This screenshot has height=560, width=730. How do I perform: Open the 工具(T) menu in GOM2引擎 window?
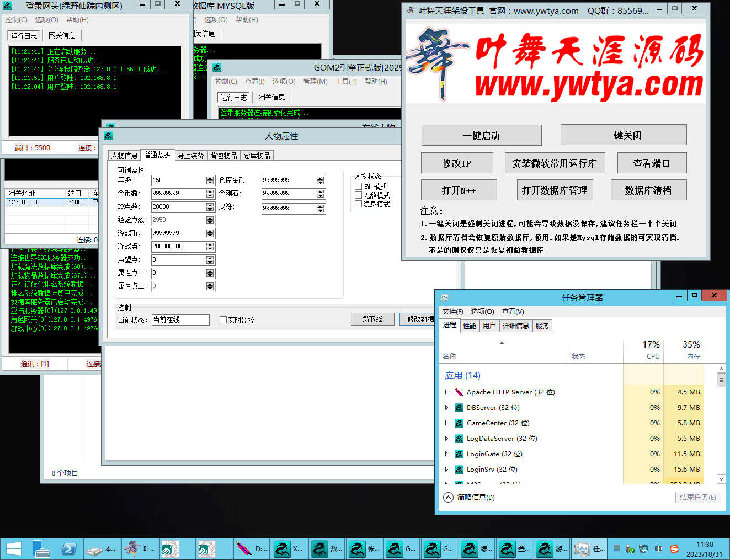pos(346,82)
